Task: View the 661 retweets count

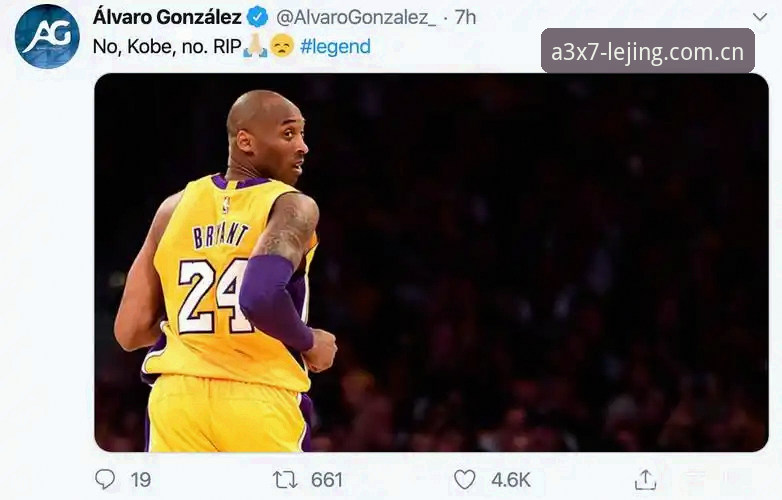Action: click(x=327, y=480)
